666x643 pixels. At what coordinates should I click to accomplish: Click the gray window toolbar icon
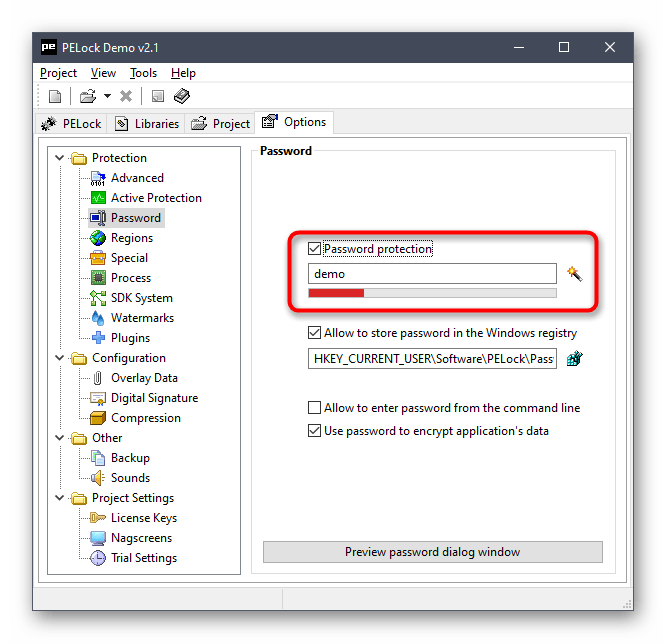pos(158,96)
